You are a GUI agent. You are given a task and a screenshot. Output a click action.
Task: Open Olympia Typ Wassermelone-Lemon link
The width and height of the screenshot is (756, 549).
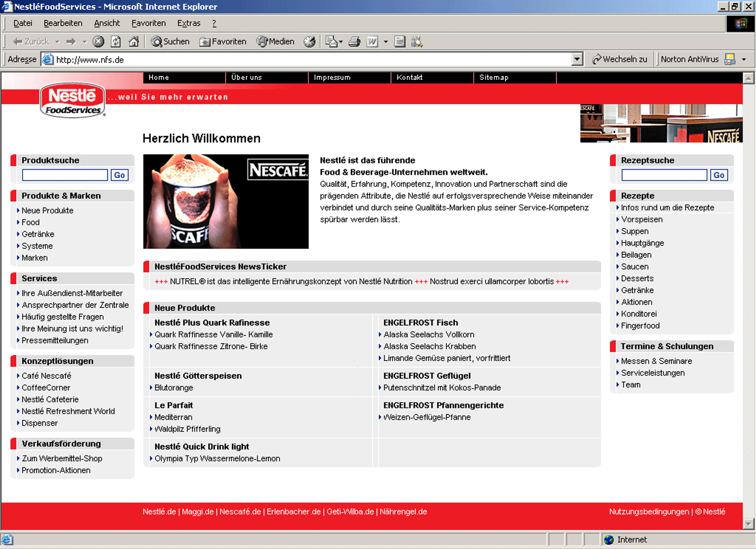click(217, 458)
